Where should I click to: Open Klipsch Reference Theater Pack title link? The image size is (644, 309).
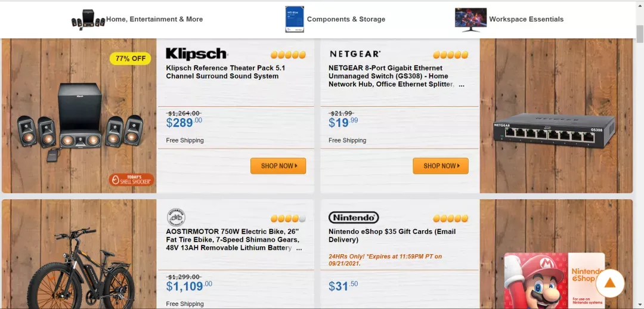coord(225,72)
